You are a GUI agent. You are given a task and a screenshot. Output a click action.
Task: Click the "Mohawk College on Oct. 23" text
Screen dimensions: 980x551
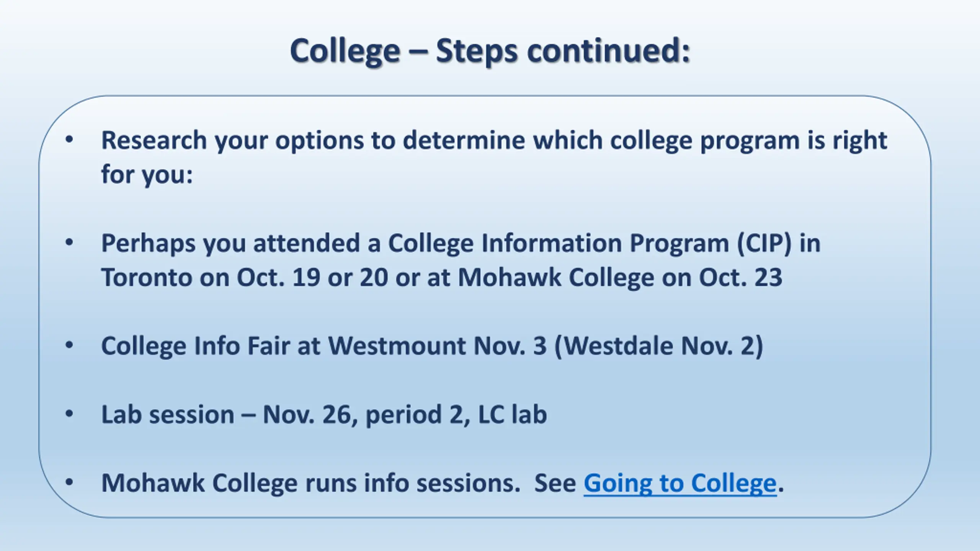620,277
